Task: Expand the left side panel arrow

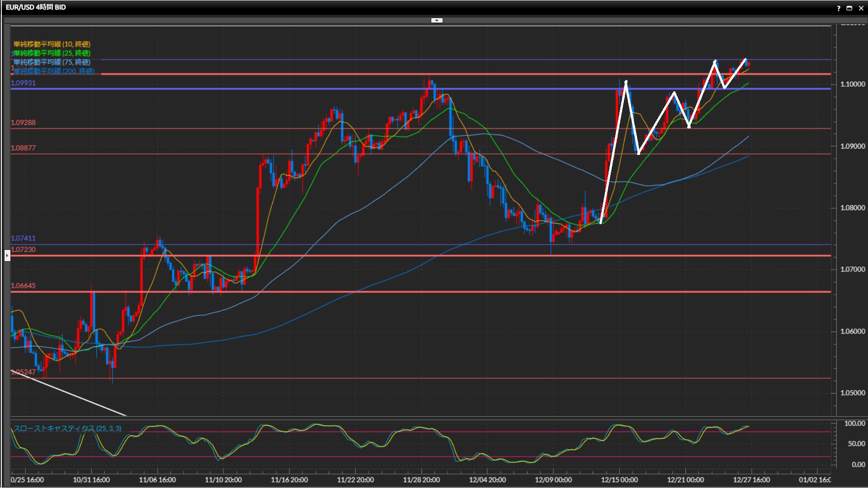Action: 7,256
